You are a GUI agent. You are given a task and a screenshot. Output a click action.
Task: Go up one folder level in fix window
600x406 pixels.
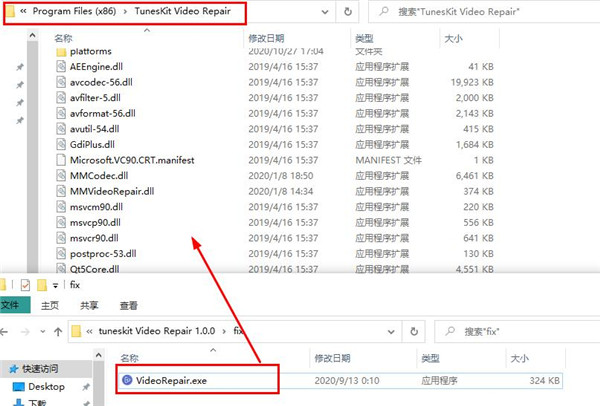coord(58,332)
